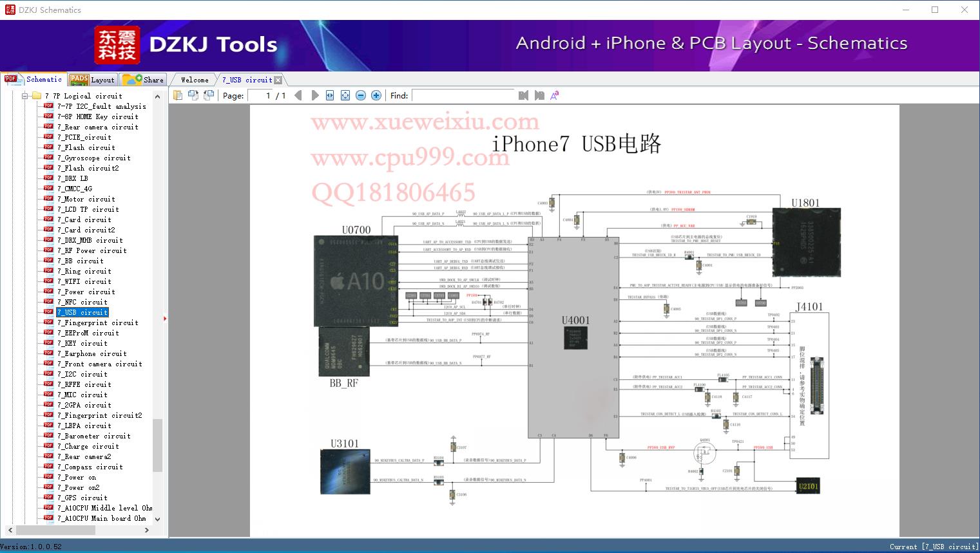Click PDF icon beside 7_LBPA circuit
The width and height of the screenshot is (980, 553).
(48, 425)
